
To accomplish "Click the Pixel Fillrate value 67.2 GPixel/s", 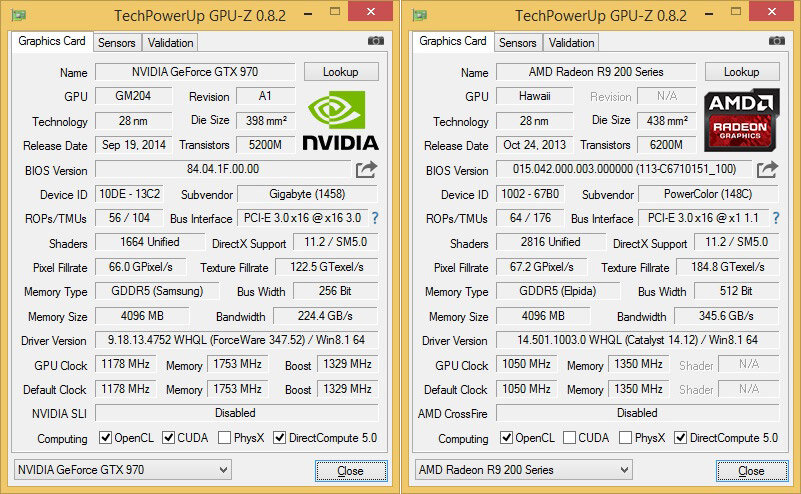I will 541,267.
